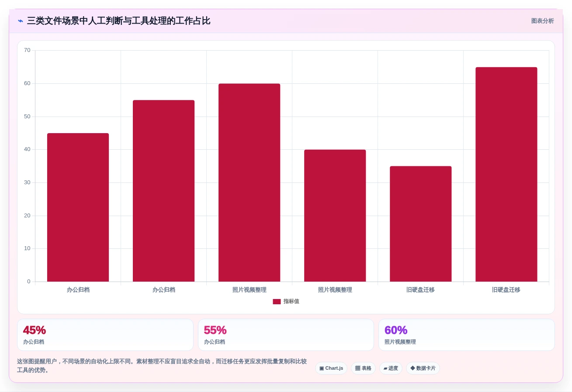Click the 指标值 legend label

coord(291,302)
